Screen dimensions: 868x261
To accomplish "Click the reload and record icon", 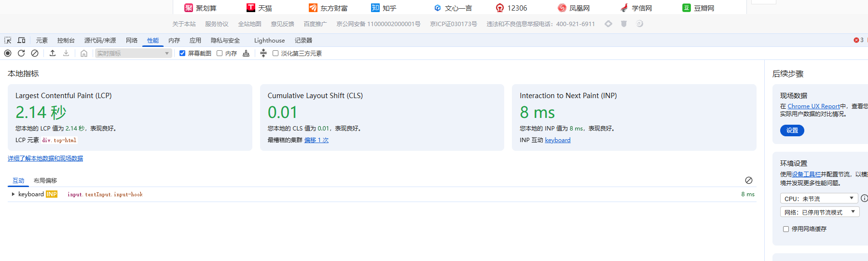I will (x=21, y=53).
